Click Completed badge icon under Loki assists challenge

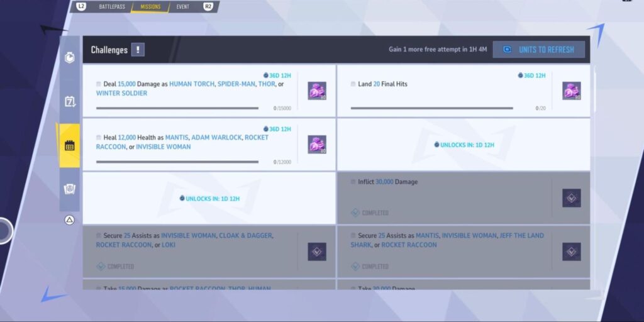click(x=101, y=267)
